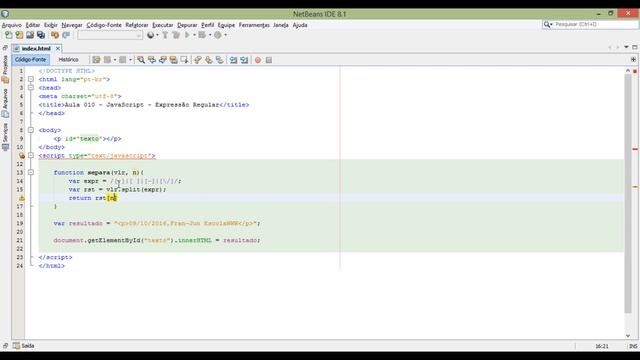
Task: Click the Debug Project toolbar icon
Action: pos(202,35)
